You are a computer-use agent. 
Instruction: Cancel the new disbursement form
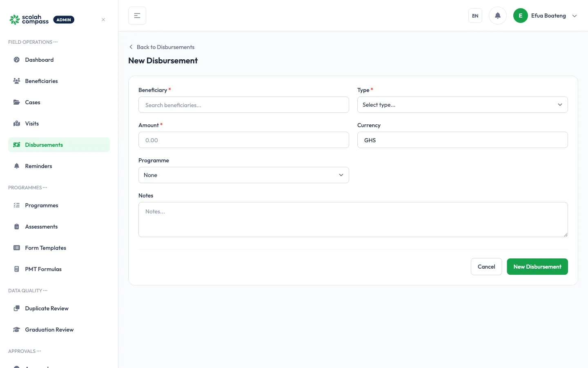[486, 267]
